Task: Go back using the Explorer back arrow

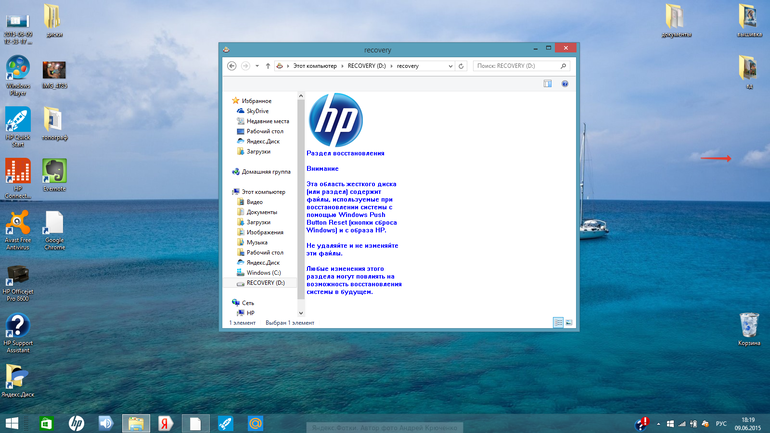Action: coord(232,66)
